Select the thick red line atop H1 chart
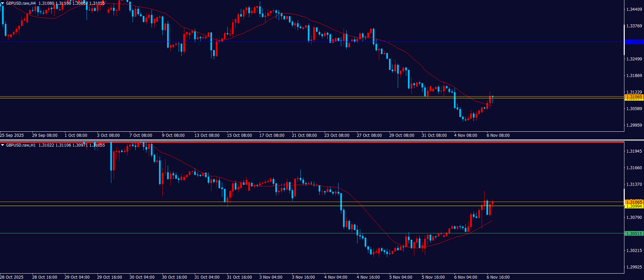Image resolution: width=644 pixels, height=280 pixels. click(304, 143)
